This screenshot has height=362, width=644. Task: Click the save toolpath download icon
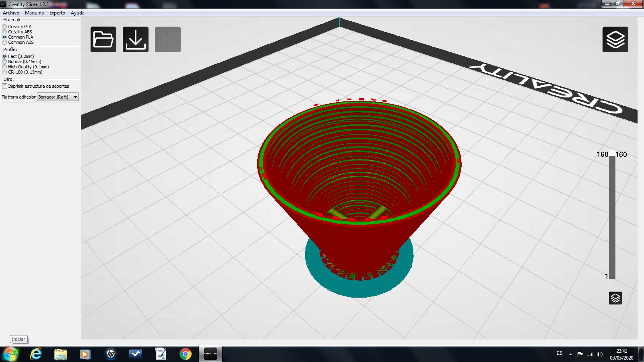[x=136, y=39]
